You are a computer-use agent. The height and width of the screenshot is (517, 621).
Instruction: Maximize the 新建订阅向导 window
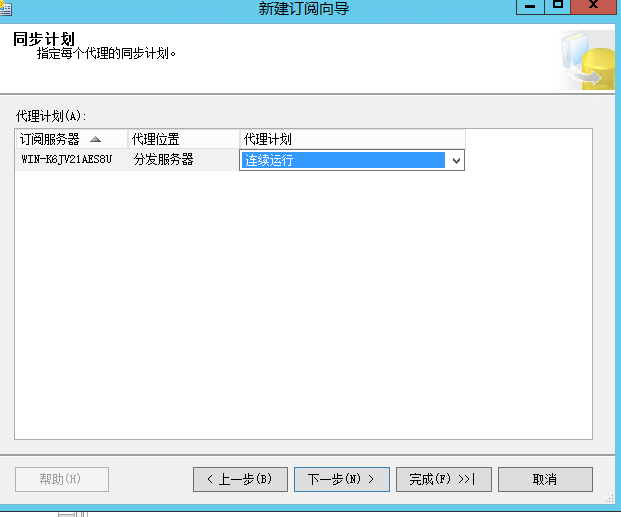pos(558,6)
